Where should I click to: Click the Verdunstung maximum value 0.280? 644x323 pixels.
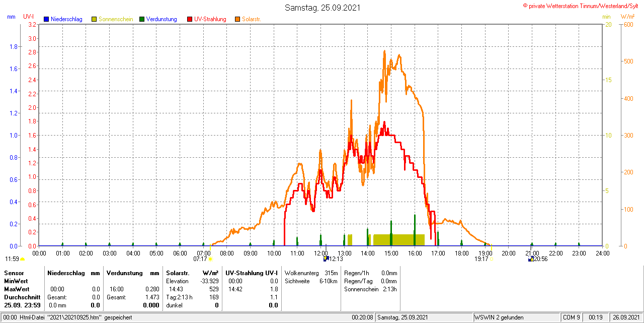(151, 289)
